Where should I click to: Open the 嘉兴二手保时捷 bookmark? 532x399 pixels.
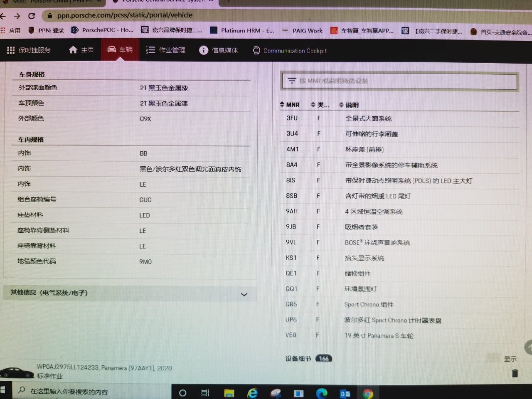pos(432,31)
